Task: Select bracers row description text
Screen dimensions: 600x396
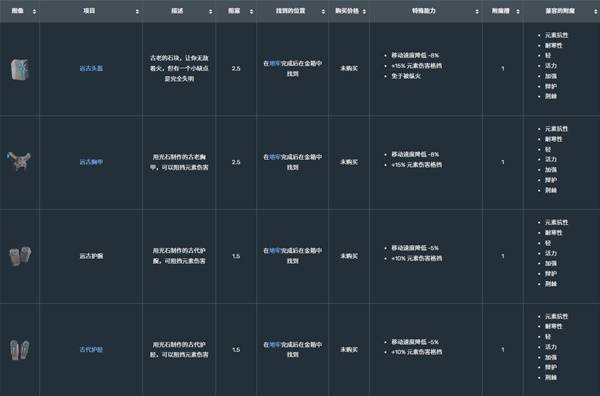Action: (179, 256)
